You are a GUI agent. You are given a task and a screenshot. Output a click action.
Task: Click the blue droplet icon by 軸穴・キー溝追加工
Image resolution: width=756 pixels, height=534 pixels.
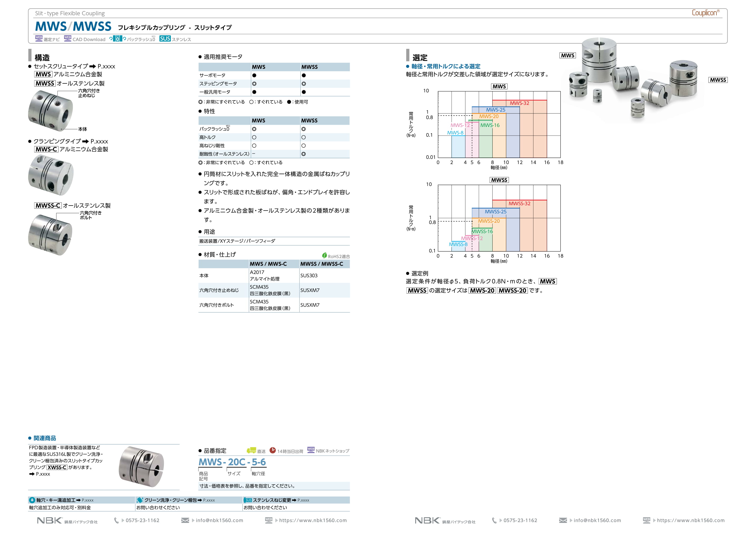coord(32,500)
